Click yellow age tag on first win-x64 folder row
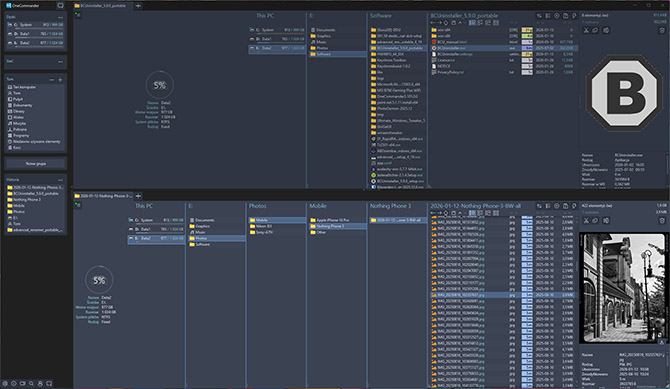This screenshot has height=389, width=670. 527,30
